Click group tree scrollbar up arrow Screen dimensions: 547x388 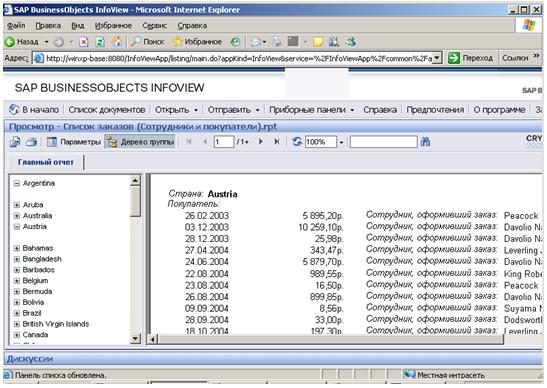click(135, 180)
